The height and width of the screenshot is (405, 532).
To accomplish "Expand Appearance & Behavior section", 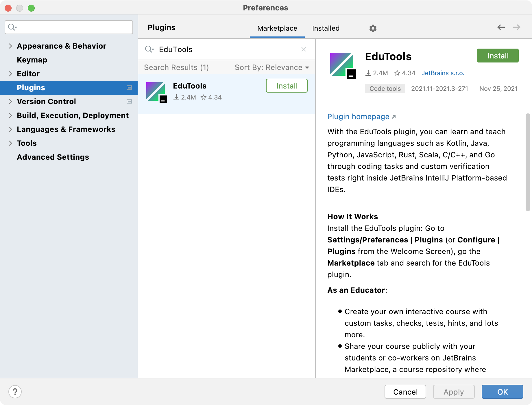I will pos(10,46).
